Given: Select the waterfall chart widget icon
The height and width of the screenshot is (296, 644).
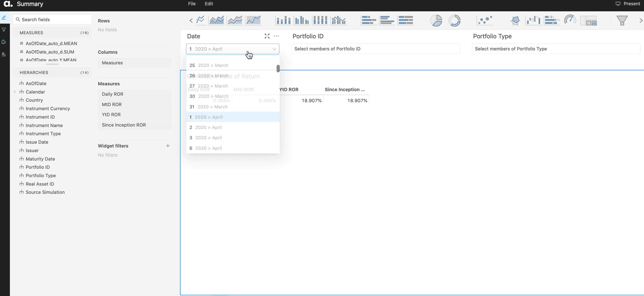Looking at the screenshot, I should click(x=533, y=20).
